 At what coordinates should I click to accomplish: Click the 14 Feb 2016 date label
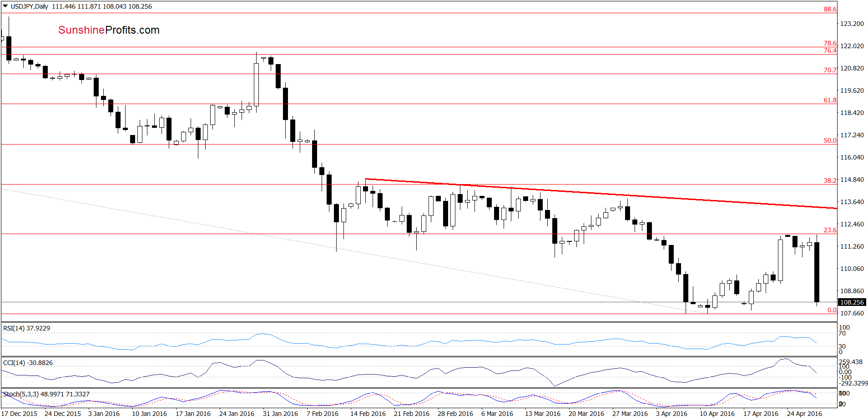368,414
